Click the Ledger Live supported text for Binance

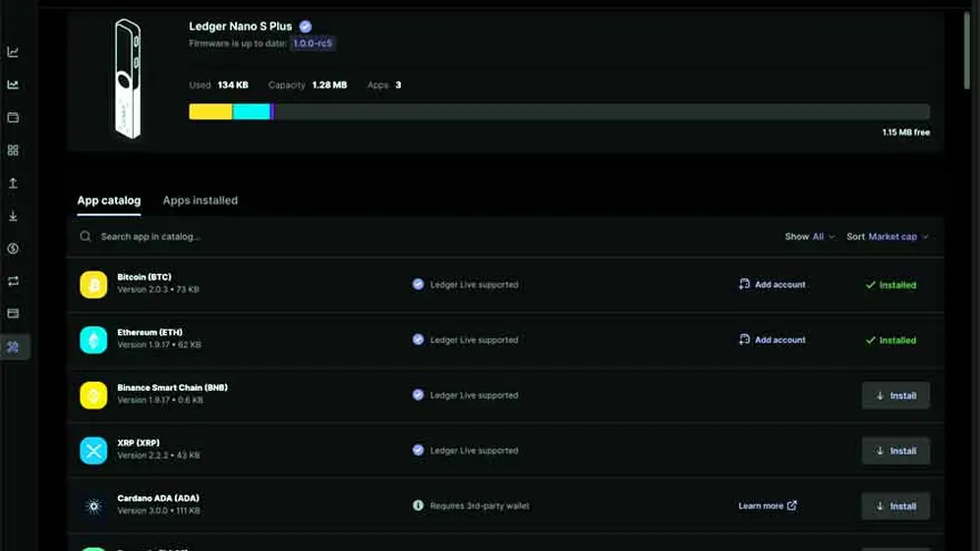[x=474, y=396]
